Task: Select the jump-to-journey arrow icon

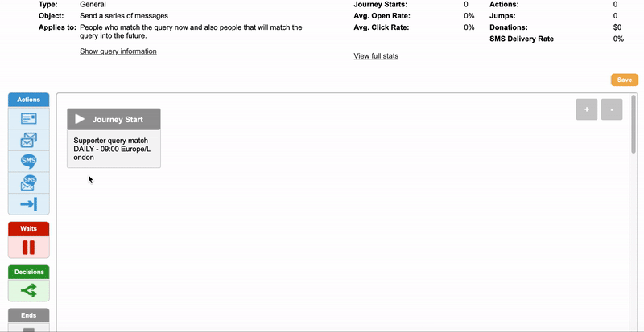Action: point(28,204)
